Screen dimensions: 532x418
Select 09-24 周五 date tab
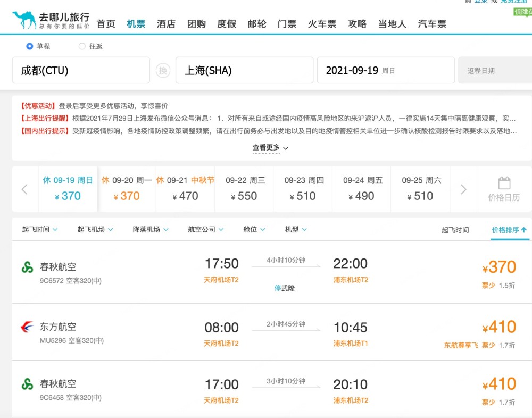coord(361,189)
